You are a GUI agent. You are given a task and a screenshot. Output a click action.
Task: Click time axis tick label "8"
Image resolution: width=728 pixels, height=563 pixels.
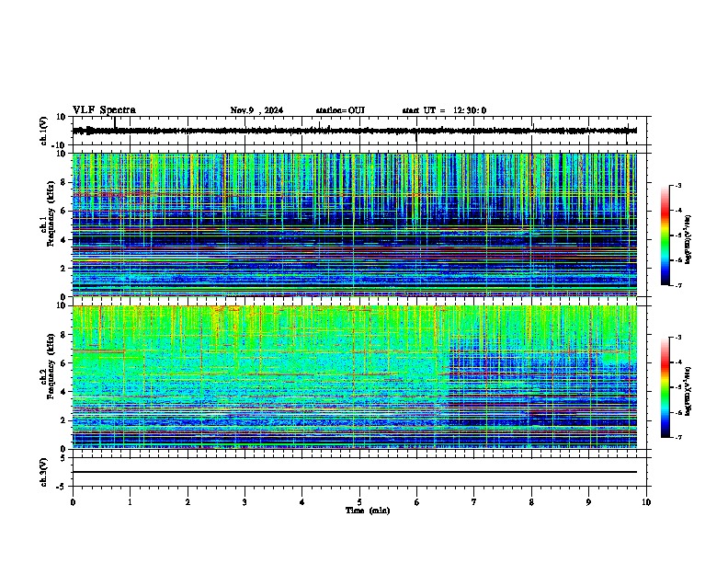pyautogui.click(x=531, y=502)
